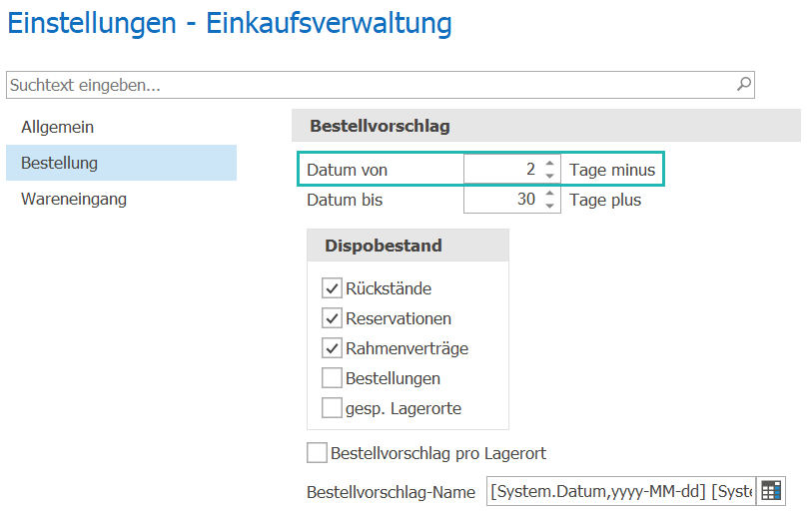Image resolution: width=812 pixels, height=515 pixels.
Task: Focus the Suchtext eingeben search field
Action: click(381, 85)
